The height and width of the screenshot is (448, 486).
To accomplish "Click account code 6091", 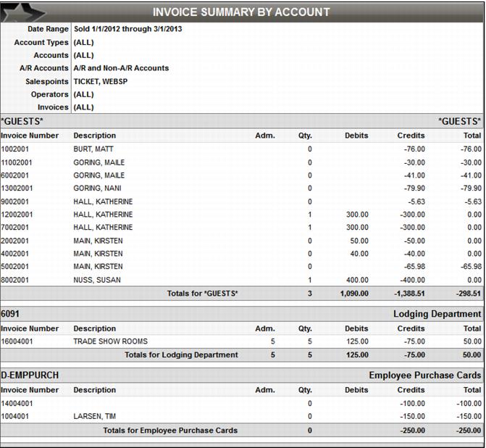I will pyautogui.click(x=10, y=314).
